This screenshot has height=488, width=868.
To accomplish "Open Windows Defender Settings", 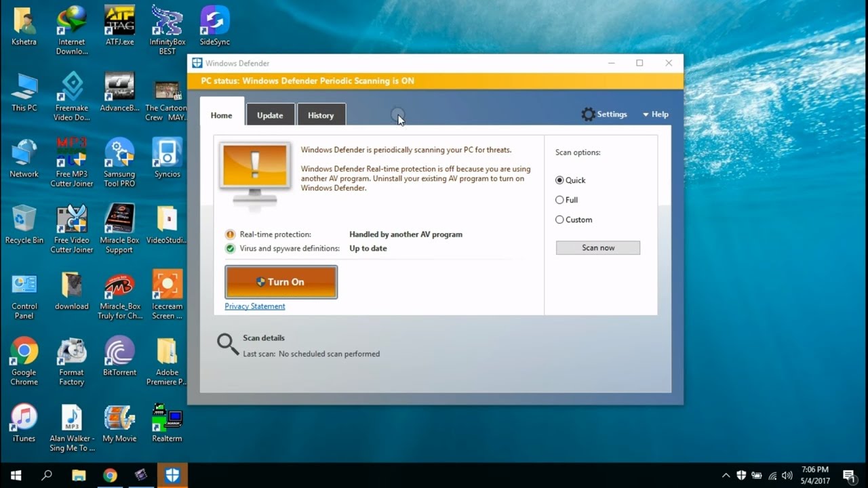I will [604, 115].
